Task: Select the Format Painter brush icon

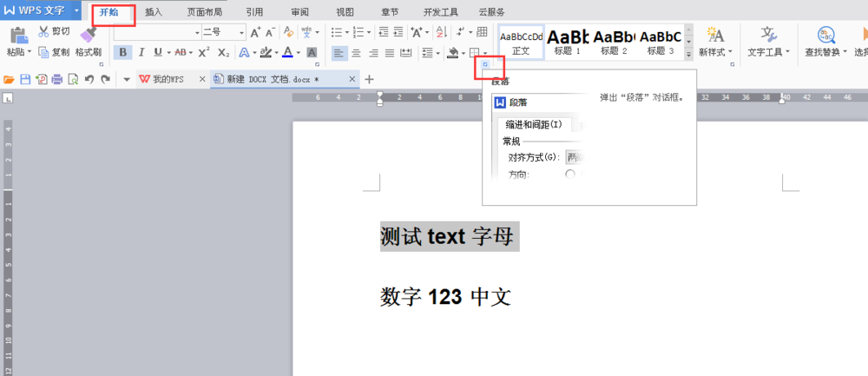Action: 88,34
